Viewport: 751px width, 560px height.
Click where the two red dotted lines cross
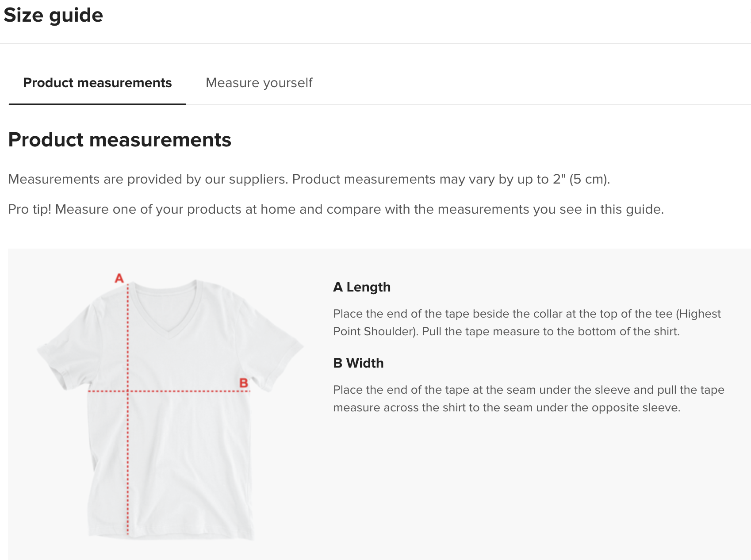coord(128,391)
